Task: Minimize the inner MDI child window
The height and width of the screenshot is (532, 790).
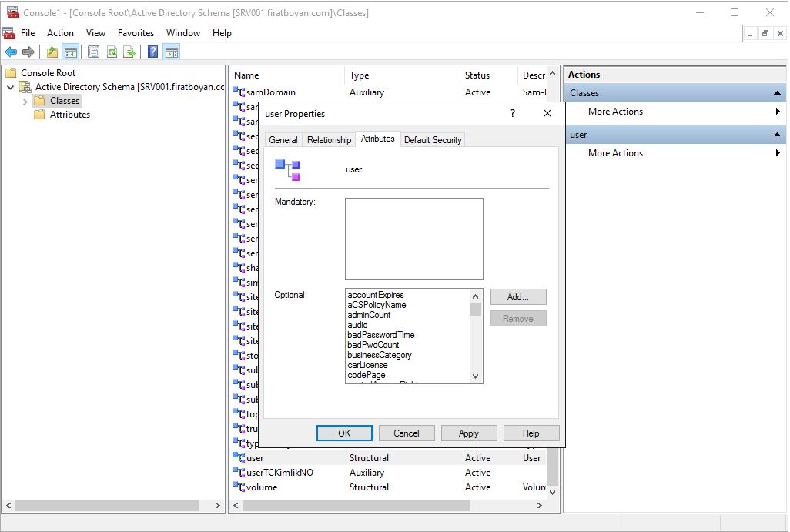Action: [750, 34]
